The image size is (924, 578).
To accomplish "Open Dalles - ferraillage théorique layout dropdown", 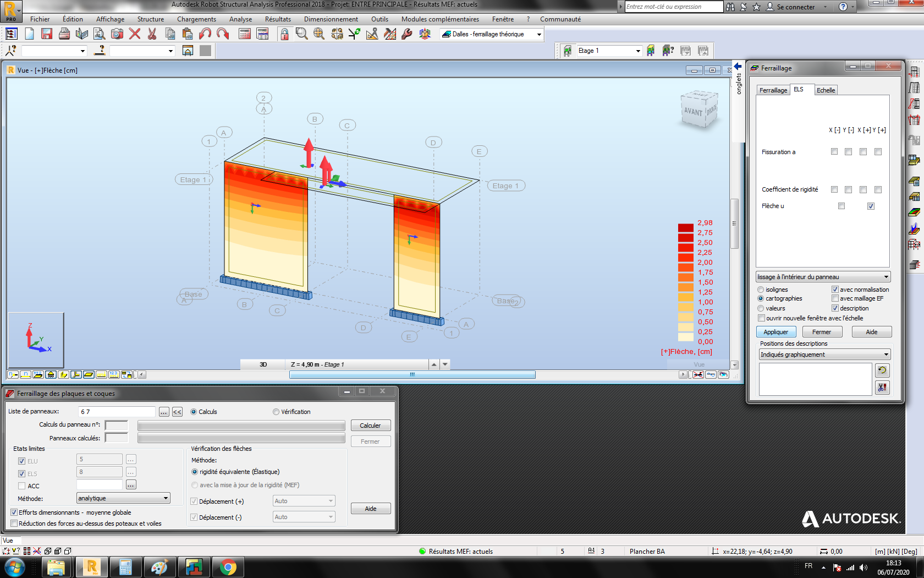I will point(539,34).
